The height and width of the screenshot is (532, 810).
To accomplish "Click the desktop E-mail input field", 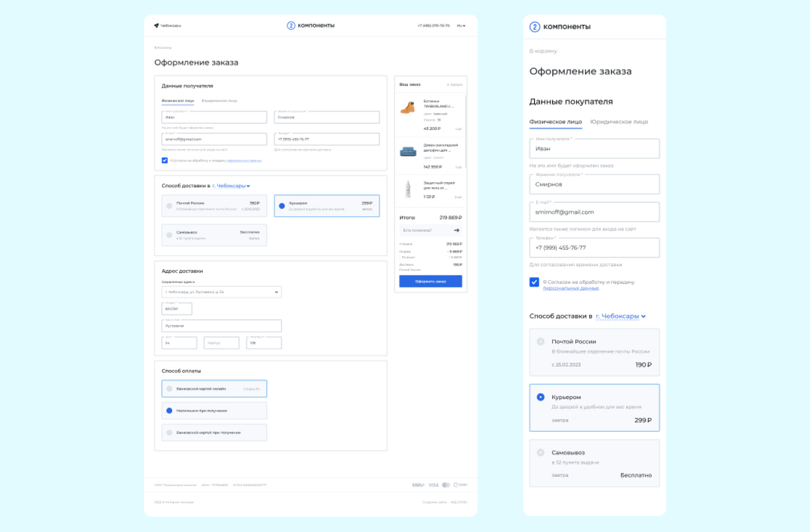I will (214, 139).
